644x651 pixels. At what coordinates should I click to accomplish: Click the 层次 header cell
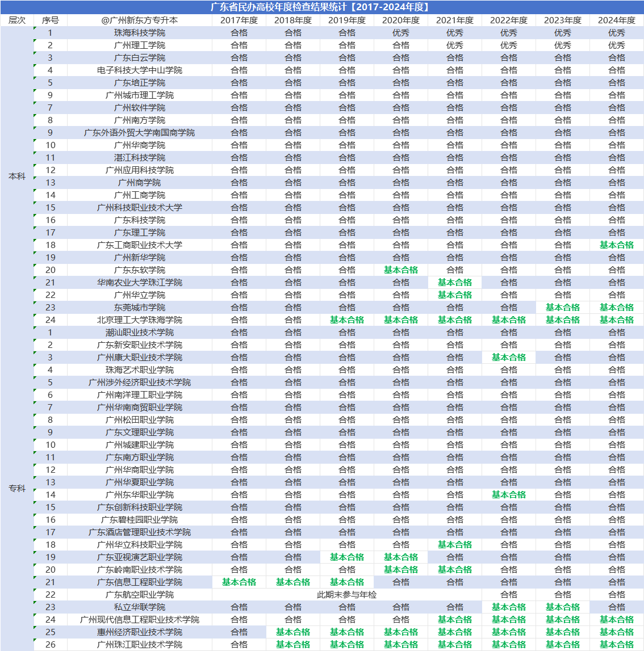[x=17, y=20]
